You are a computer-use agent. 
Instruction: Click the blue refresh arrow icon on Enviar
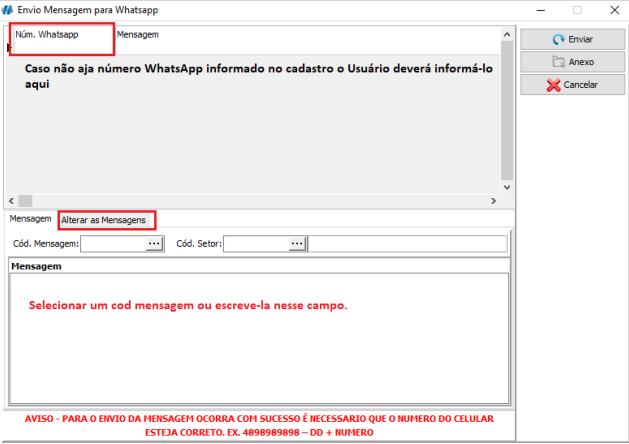(x=558, y=39)
